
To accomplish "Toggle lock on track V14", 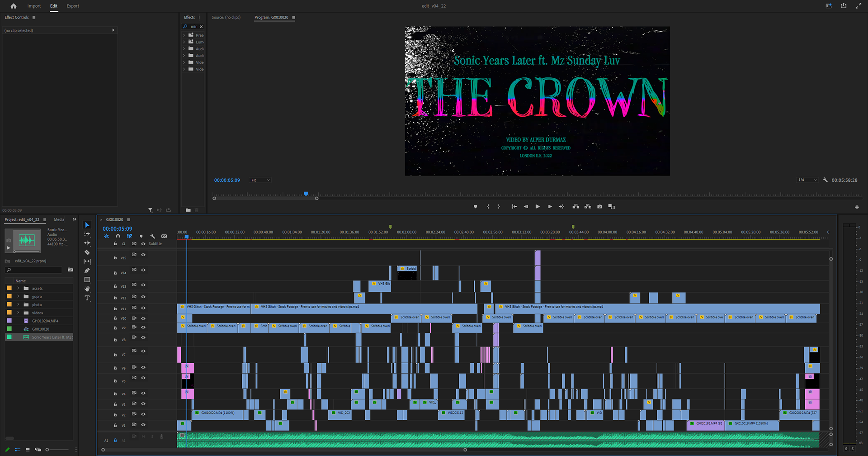I will [115, 273].
